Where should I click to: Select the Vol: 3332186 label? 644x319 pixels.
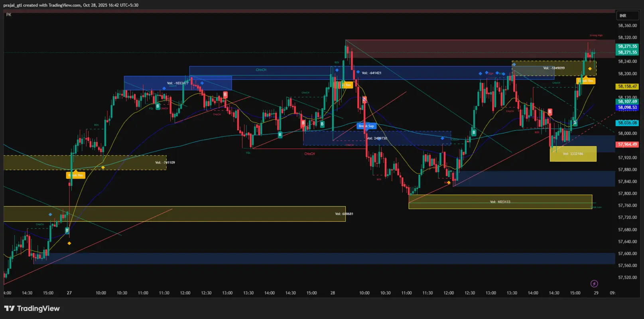click(x=573, y=154)
